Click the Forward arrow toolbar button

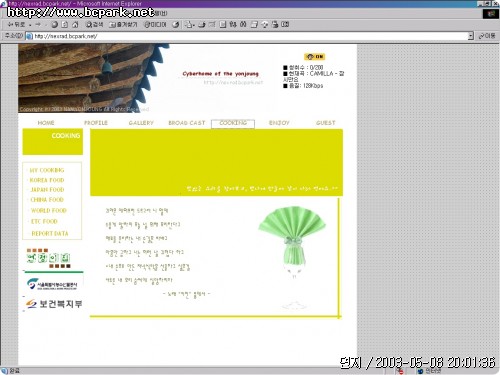(37, 24)
